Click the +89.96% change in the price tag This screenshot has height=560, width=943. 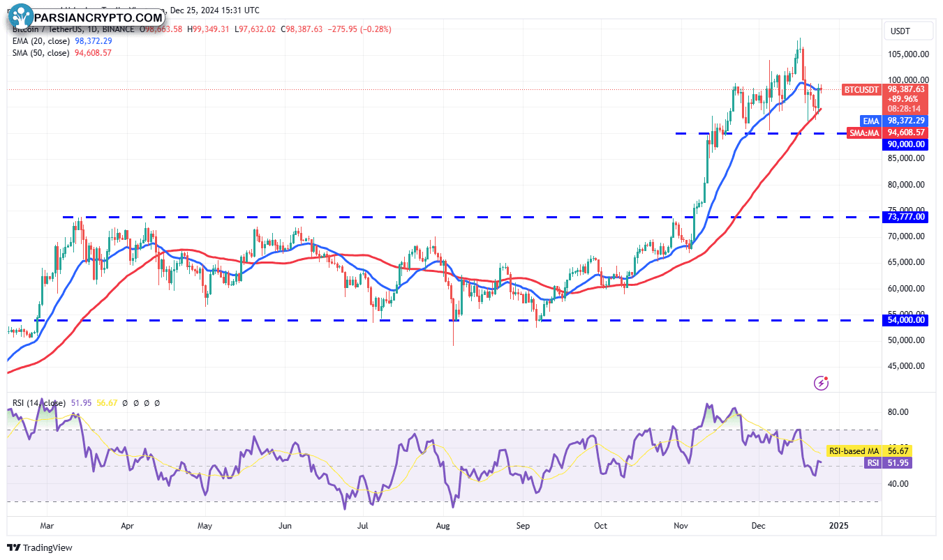(902, 99)
